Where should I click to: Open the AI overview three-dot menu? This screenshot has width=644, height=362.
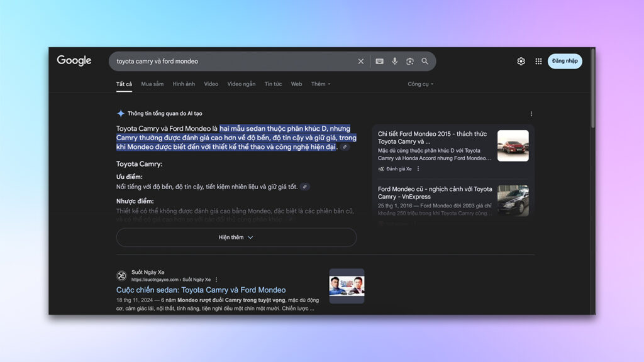531,114
